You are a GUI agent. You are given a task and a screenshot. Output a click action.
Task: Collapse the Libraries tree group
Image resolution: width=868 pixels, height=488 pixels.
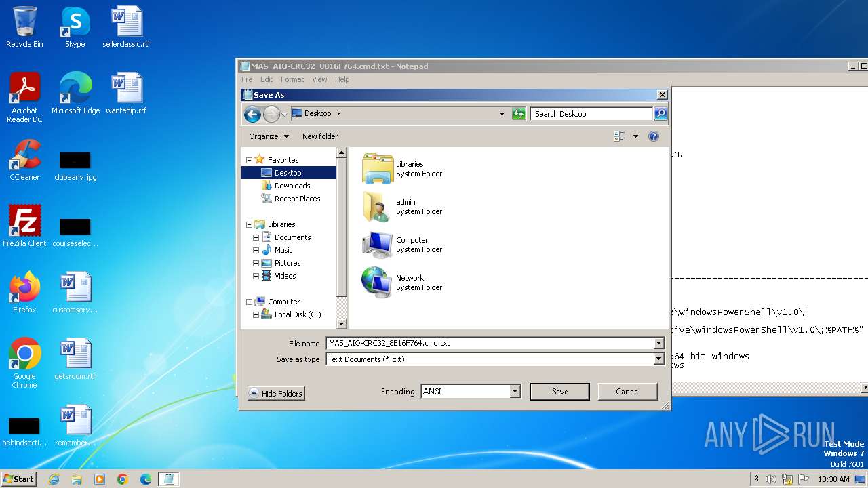(249, 224)
